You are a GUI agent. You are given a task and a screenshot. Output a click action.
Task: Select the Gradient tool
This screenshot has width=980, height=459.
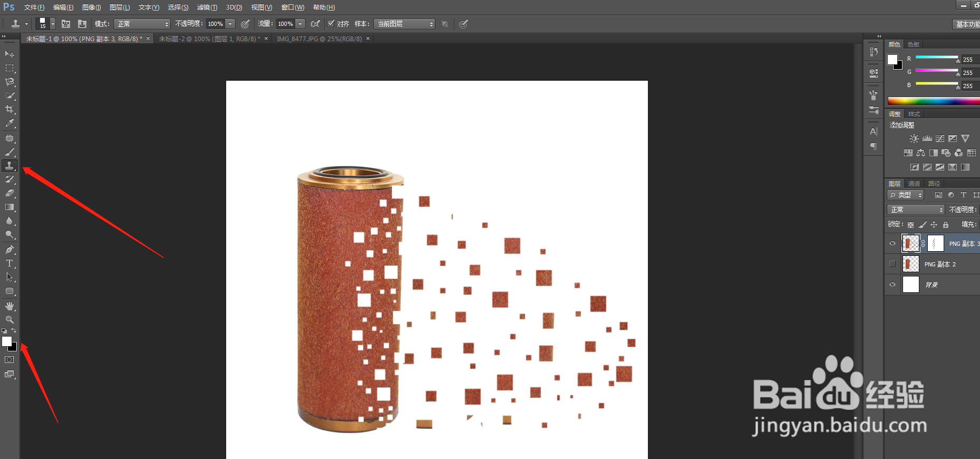(9, 207)
